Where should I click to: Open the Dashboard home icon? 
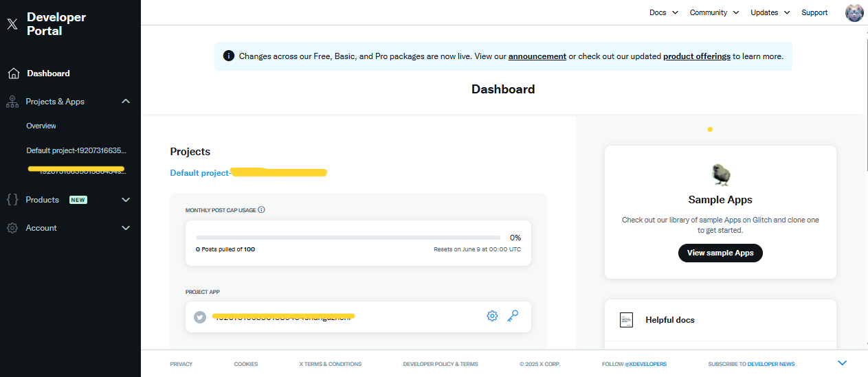tap(12, 73)
